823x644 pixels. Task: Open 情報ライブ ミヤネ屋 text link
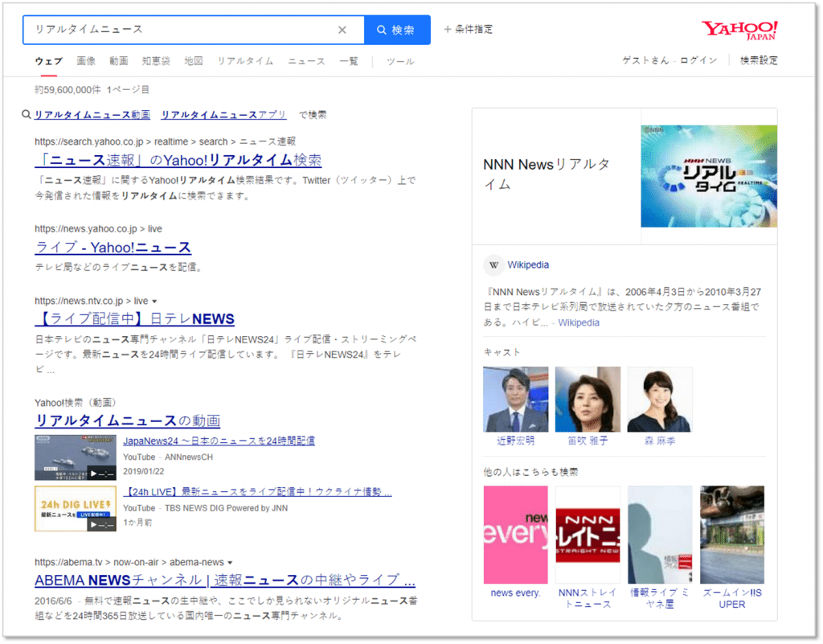[x=660, y=599]
